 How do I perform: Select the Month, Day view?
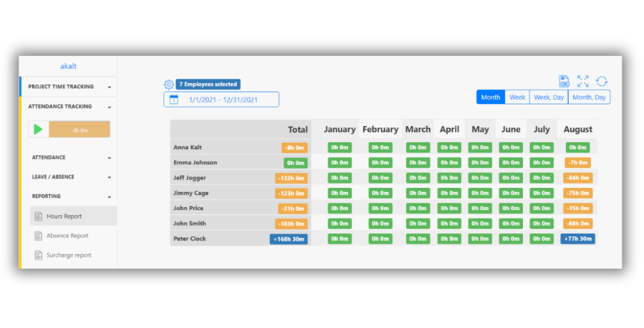point(589,97)
